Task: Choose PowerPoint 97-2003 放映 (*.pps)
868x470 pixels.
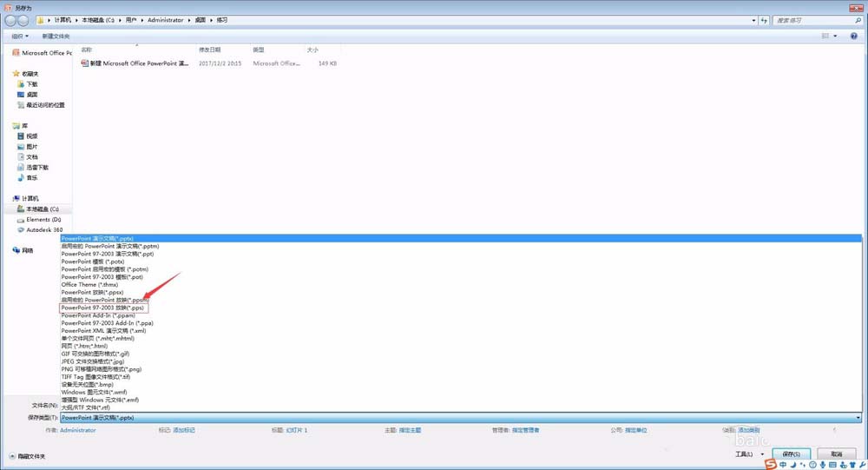Action: (461, 308)
